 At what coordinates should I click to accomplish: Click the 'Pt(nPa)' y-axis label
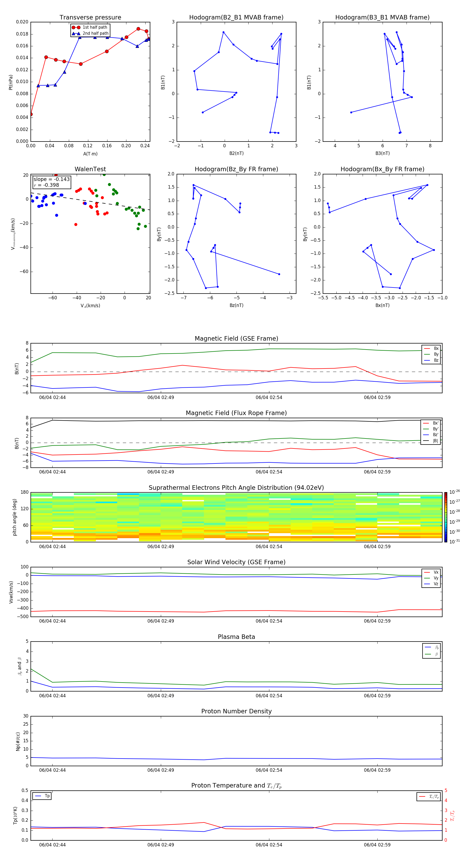click(11, 82)
